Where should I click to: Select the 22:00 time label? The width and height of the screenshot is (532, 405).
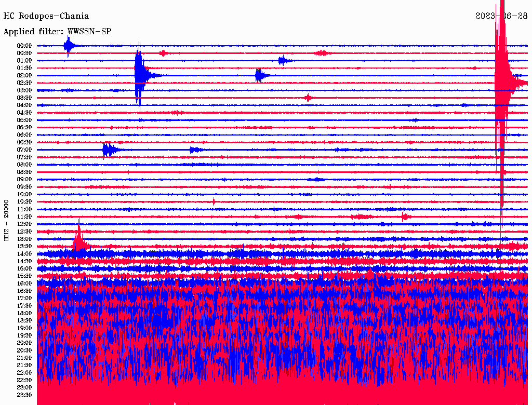[24, 373]
